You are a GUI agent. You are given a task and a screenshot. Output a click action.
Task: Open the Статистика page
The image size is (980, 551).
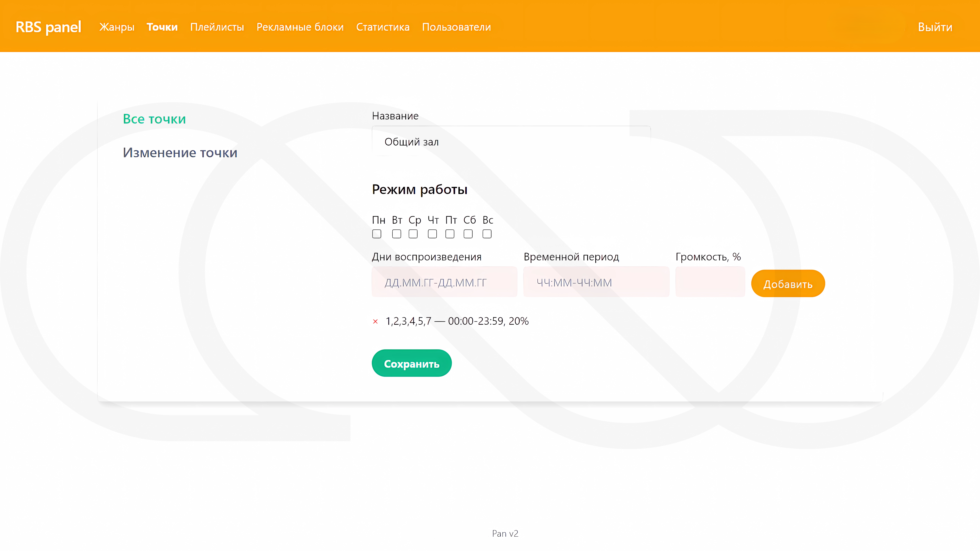coord(383,27)
